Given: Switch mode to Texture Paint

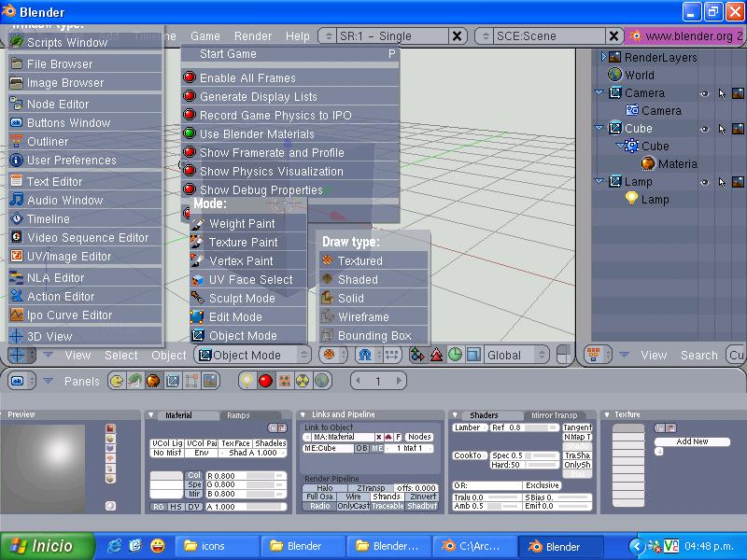Looking at the screenshot, I should point(247,242).
